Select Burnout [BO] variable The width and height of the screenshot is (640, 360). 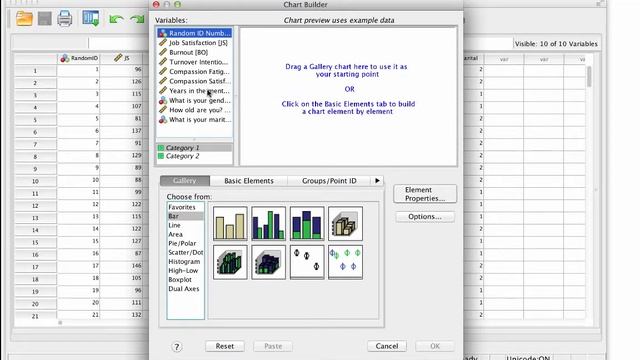[195, 52]
